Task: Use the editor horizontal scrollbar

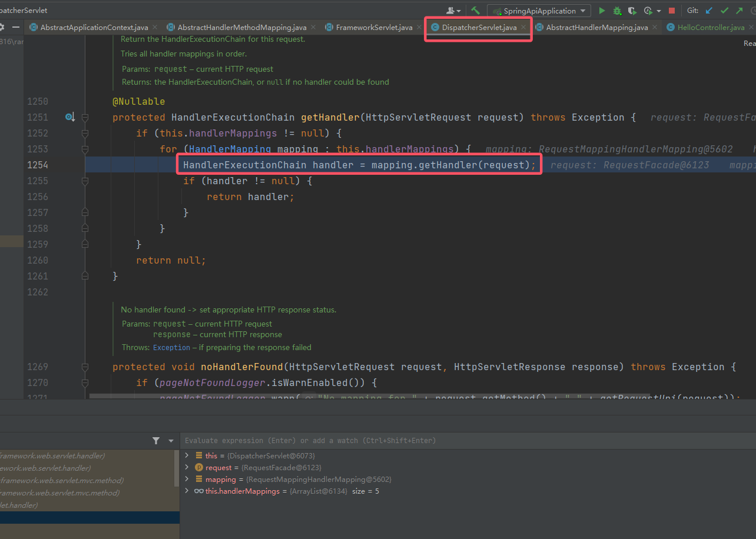Action: point(370,397)
